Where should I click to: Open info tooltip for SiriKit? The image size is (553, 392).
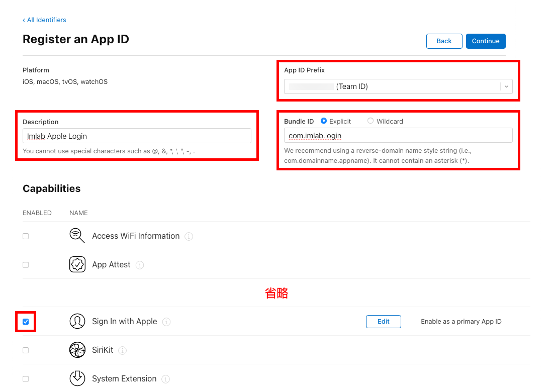click(x=122, y=350)
